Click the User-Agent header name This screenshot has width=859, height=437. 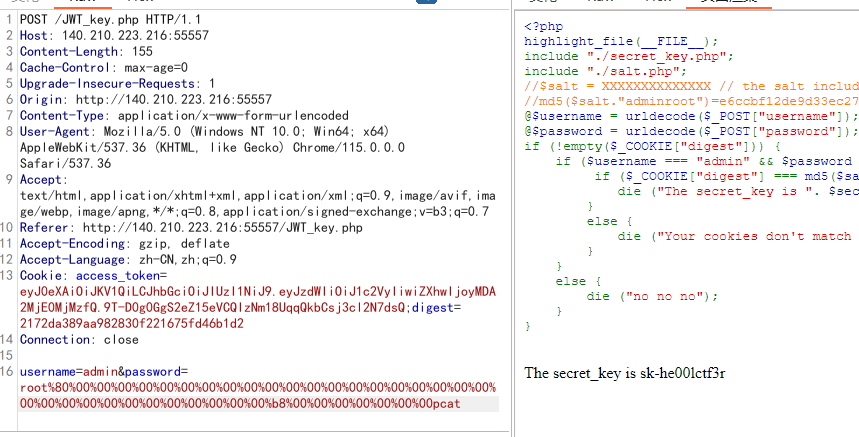tap(55, 131)
